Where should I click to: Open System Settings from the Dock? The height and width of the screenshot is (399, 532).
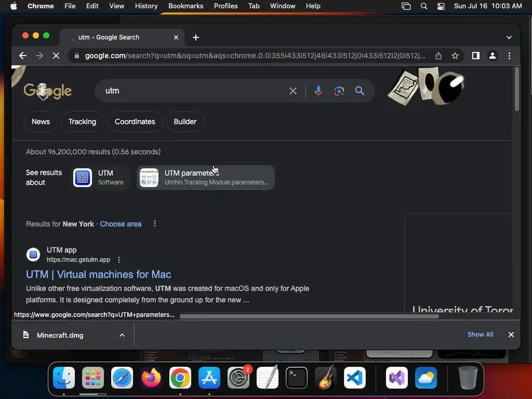[x=238, y=378]
